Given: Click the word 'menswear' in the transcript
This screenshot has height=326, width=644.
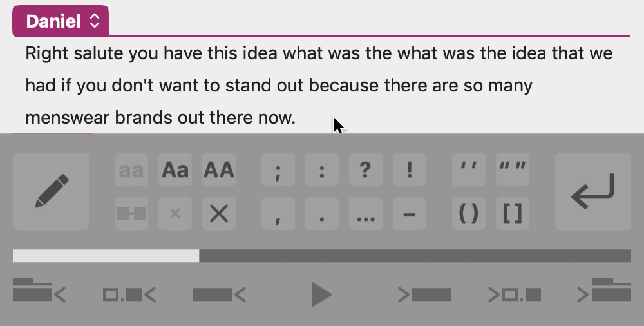Looking at the screenshot, I should click(68, 118).
